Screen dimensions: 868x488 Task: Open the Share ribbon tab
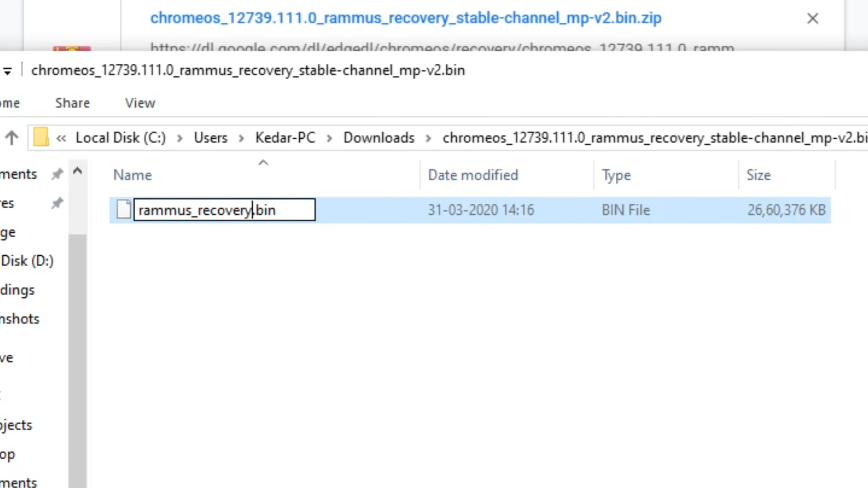72,103
